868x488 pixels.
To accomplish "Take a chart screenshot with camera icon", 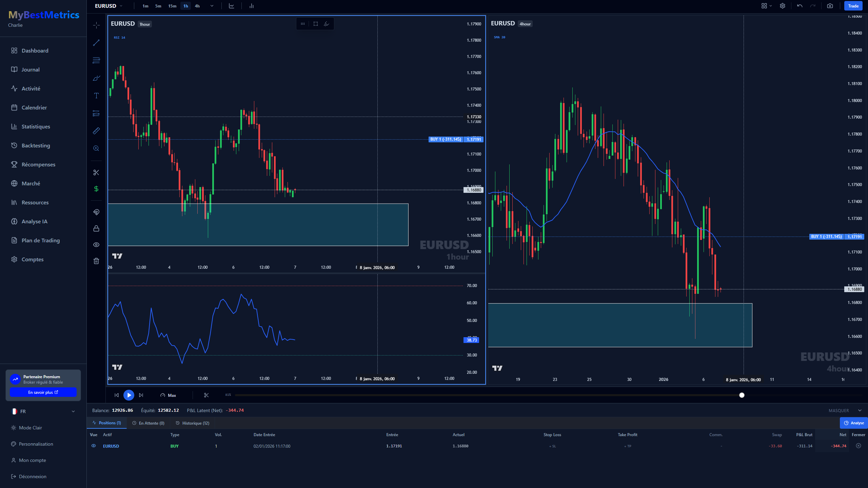I will click(830, 6).
